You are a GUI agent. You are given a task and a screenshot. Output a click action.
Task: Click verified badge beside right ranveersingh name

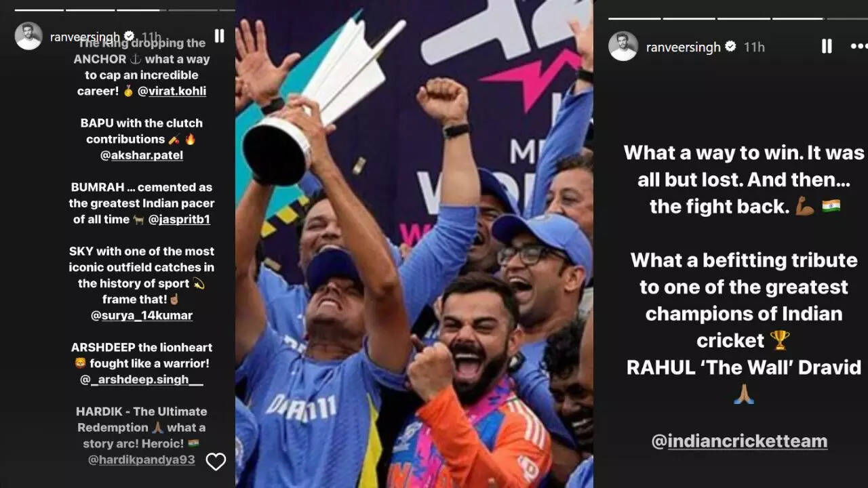pyautogui.click(x=730, y=46)
